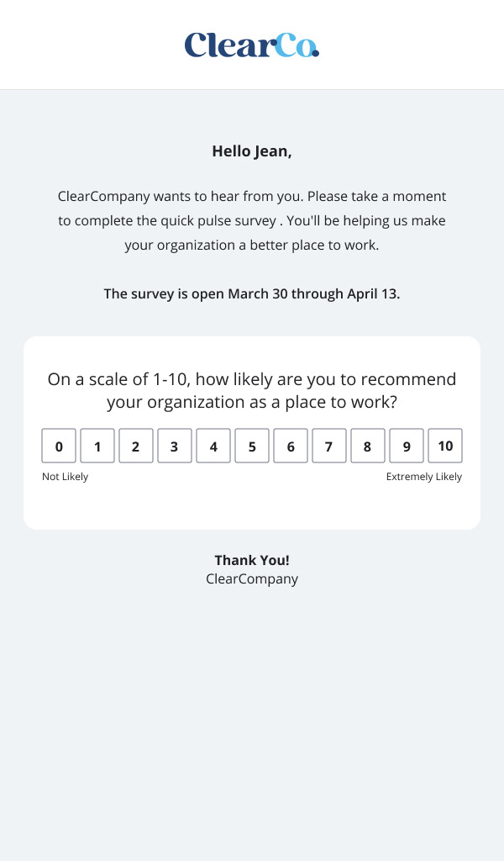Image resolution: width=504 pixels, height=861 pixels.
Task: Click the pulse survey intro paragraph
Action: click(252, 221)
